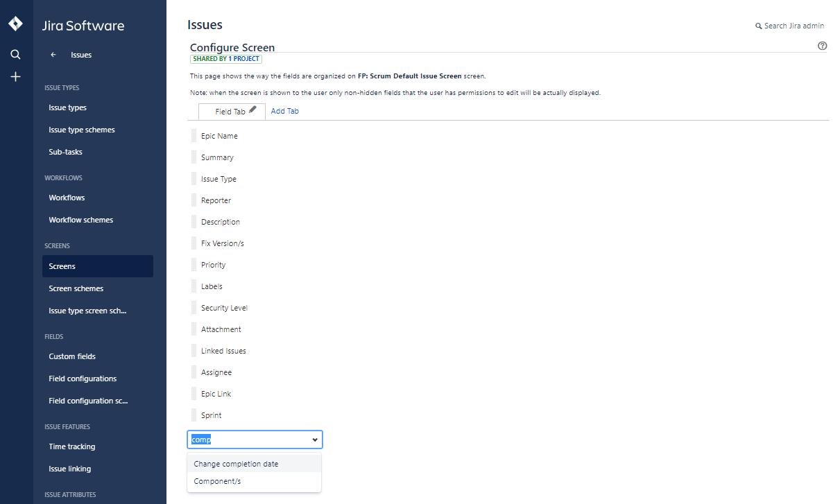
Task: Choose Change completion date from suggestions
Action: point(254,464)
